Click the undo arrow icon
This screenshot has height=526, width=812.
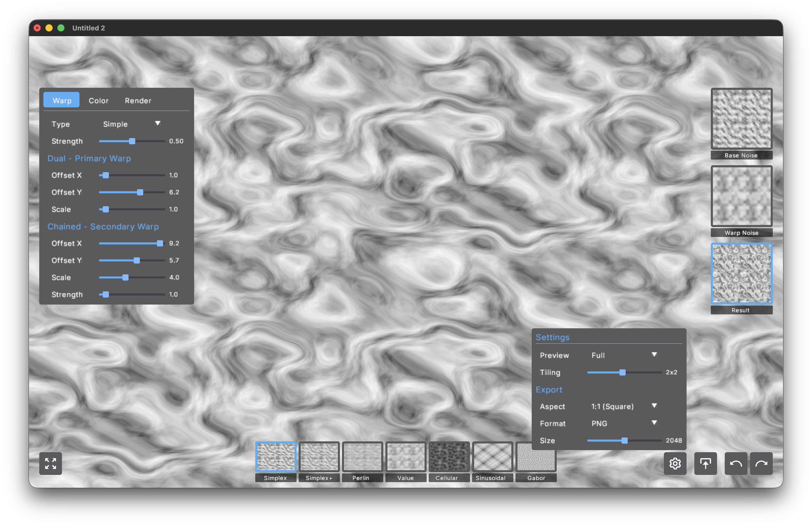[x=736, y=463]
